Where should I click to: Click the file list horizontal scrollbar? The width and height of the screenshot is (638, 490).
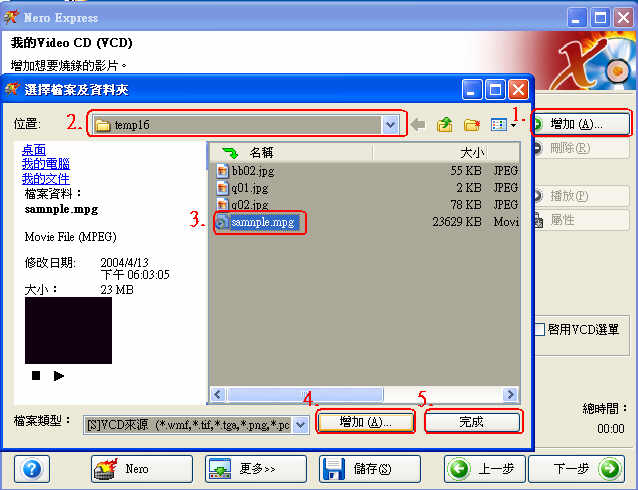(365, 394)
